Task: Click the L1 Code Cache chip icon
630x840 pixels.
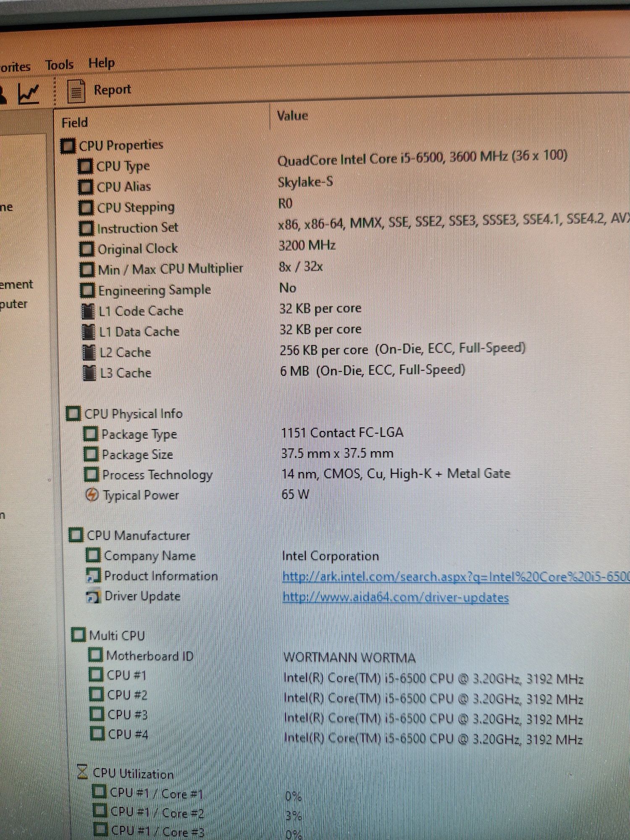Action: (x=88, y=311)
